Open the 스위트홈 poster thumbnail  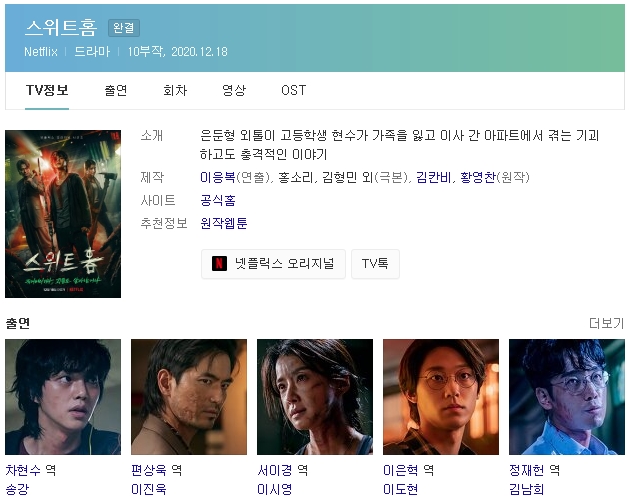pyautogui.click(x=63, y=214)
